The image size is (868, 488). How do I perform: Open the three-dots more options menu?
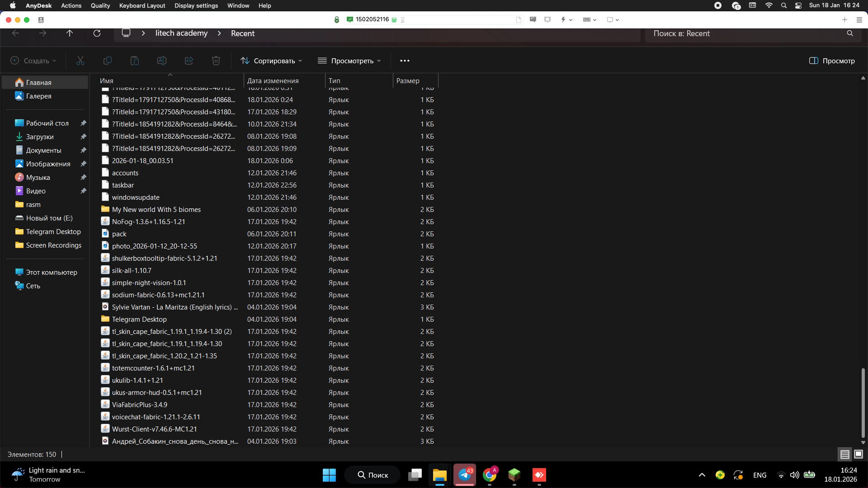[x=405, y=61]
